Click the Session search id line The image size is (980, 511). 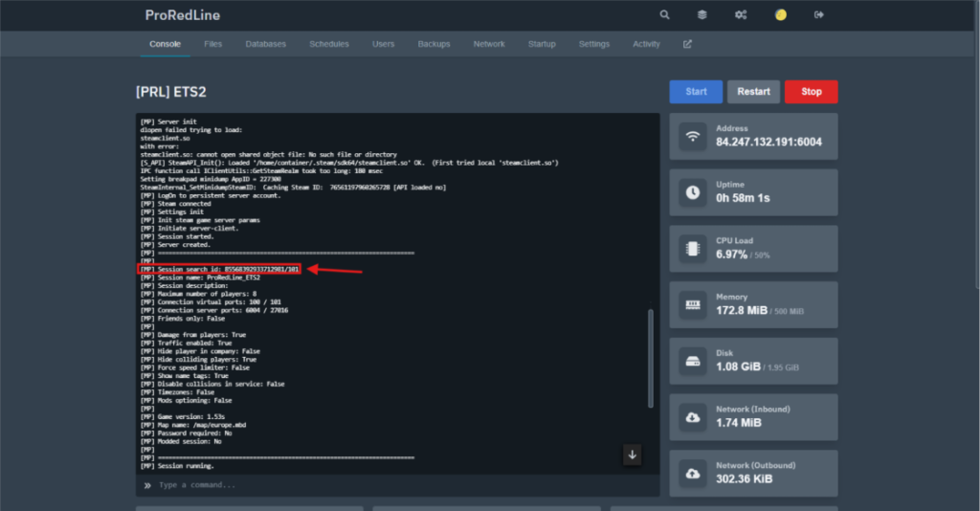pos(219,269)
